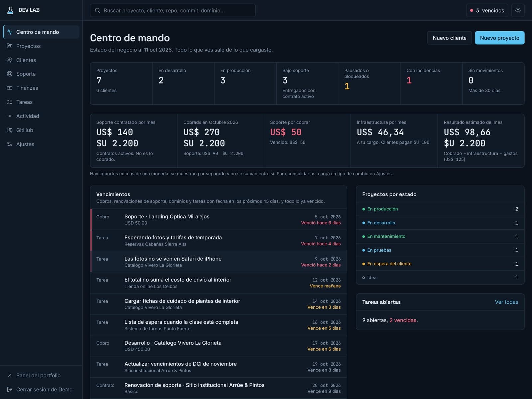Open GitHub from the sidebar

tap(41, 130)
